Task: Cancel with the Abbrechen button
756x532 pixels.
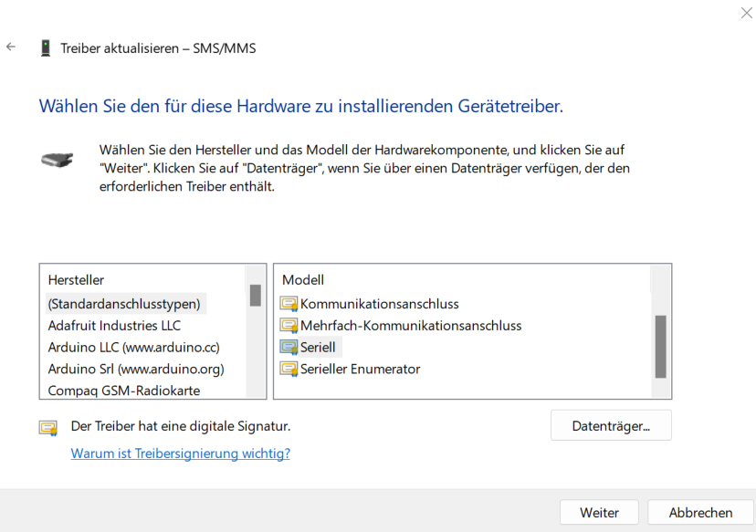Action: tap(700, 513)
